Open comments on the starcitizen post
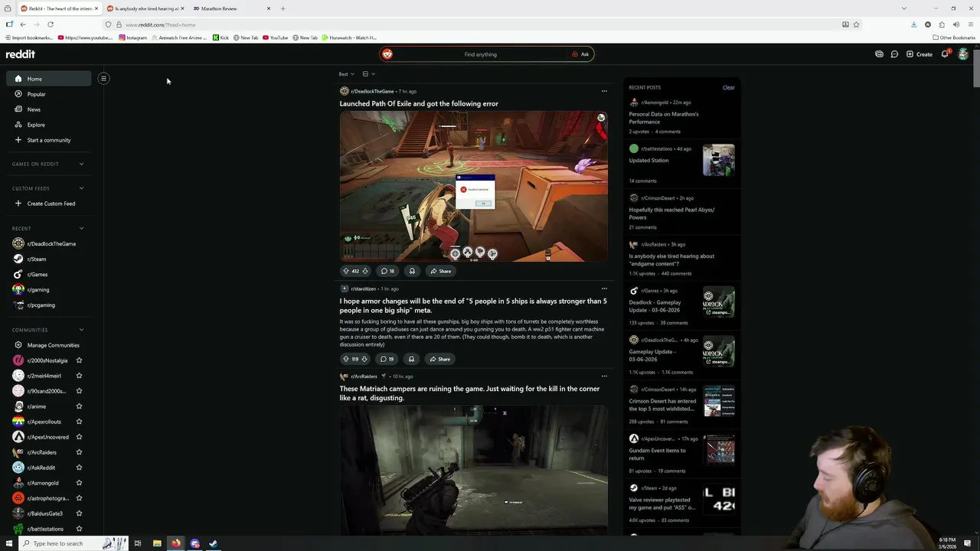 [x=387, y=359]
